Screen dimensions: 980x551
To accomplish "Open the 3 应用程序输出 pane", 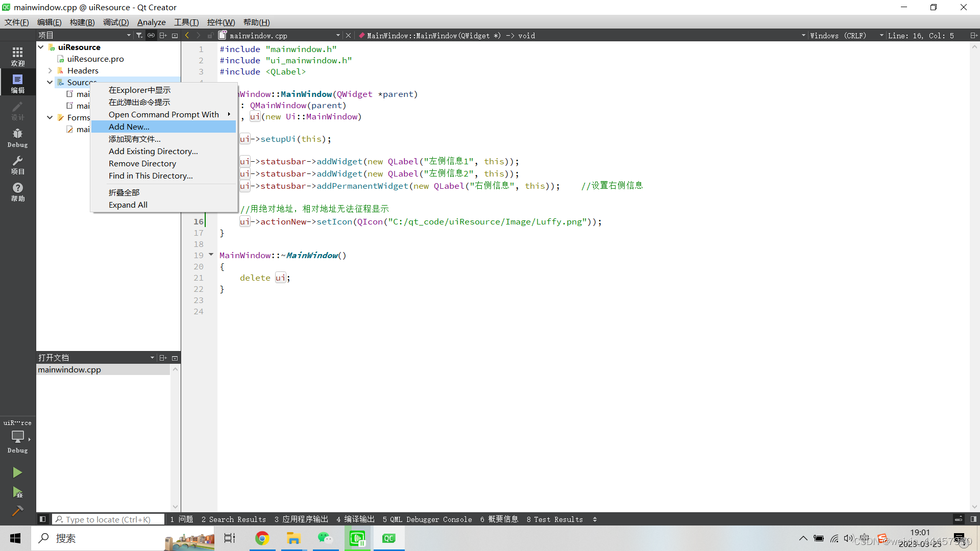I will click(x=301, y=519).
